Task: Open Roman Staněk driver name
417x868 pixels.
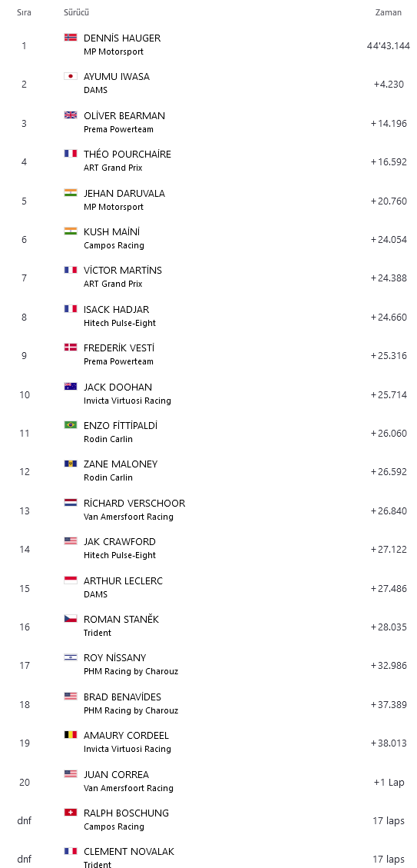Action: click(121, 620)
